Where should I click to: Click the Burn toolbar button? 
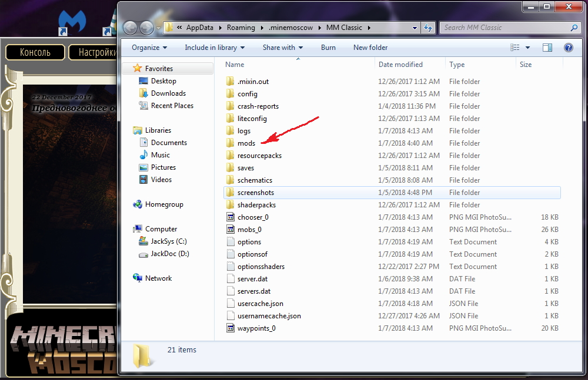click(x=328, y=48)
